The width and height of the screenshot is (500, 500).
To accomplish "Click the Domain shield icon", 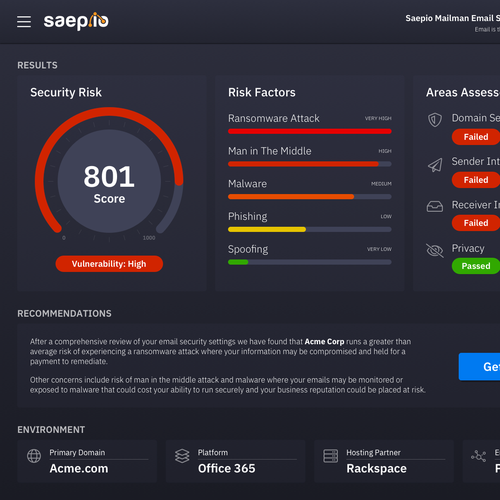I will pos(435,120).
